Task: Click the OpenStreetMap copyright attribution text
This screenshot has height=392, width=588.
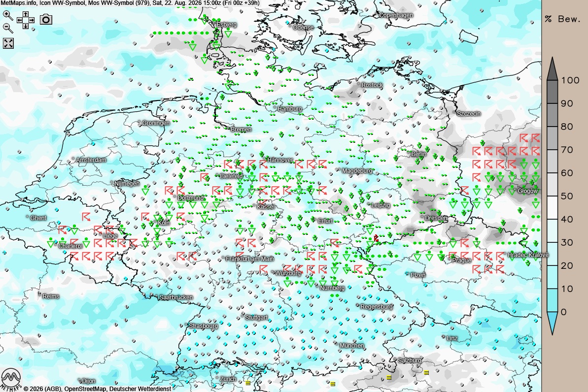Action: 98,389
